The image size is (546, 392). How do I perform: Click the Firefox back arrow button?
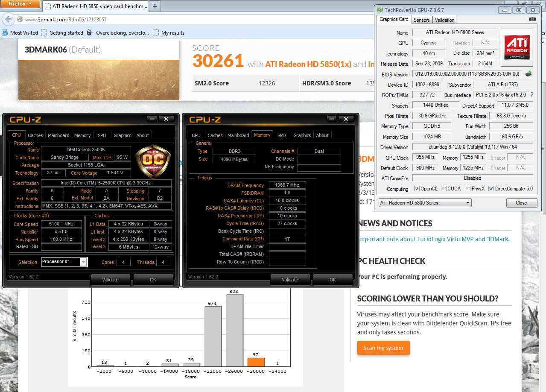9,20
